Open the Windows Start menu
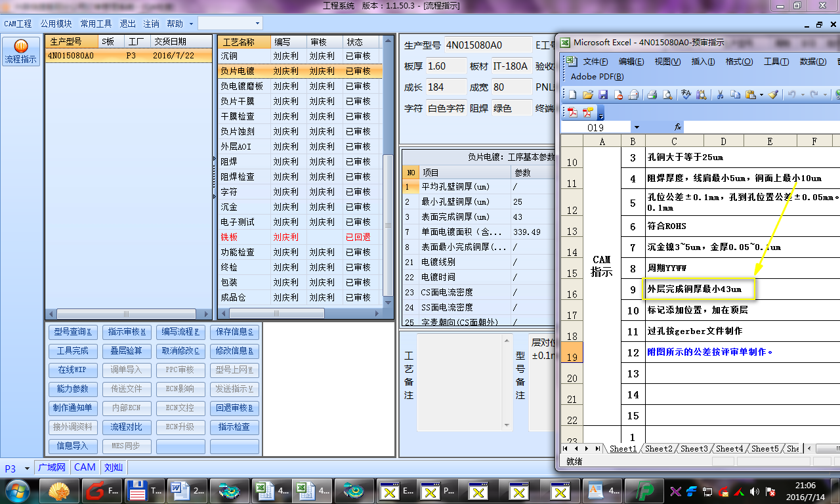 coord(17,490)
